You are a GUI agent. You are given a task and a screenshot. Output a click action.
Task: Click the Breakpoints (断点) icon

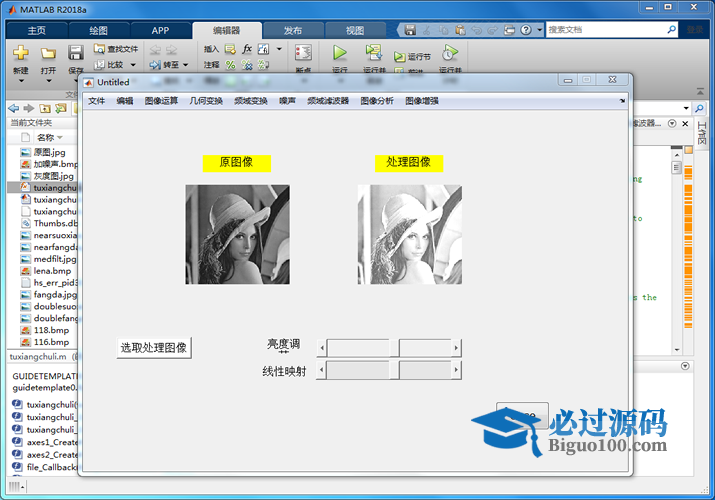tap(303, 53)
